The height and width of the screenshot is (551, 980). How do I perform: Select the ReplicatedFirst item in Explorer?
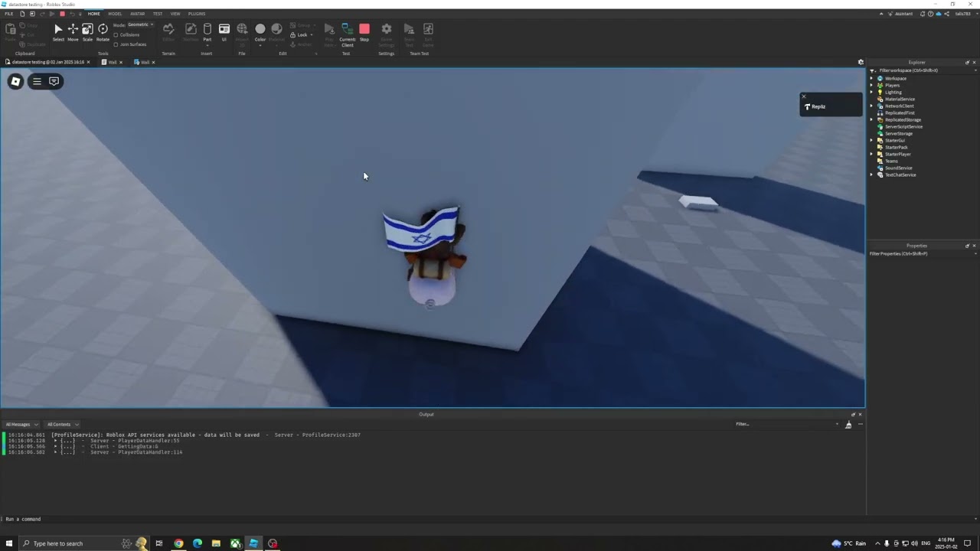(x=900, y=112)
